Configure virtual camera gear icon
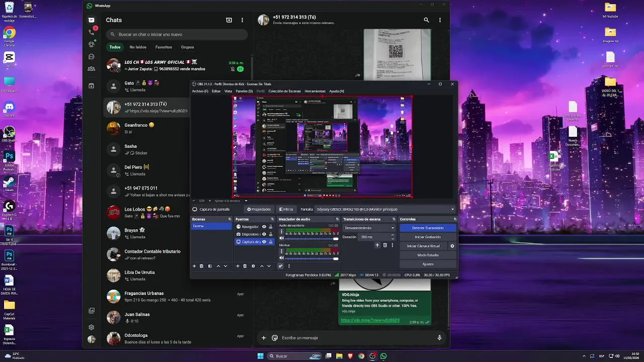 (452, 246)
